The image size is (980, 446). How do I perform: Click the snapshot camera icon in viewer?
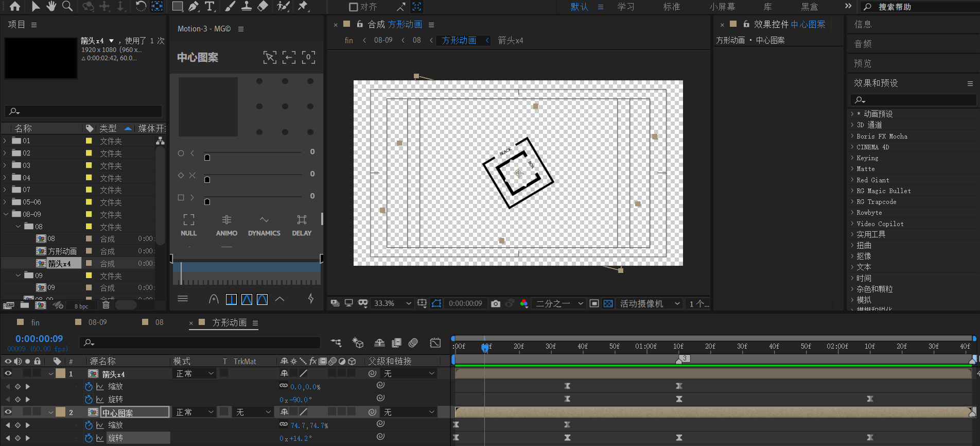(x=496, y=303)
